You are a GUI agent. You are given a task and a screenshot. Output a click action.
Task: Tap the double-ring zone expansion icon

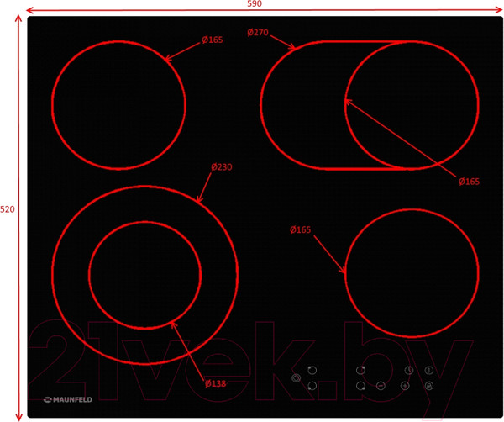click(x=296, y=378)
